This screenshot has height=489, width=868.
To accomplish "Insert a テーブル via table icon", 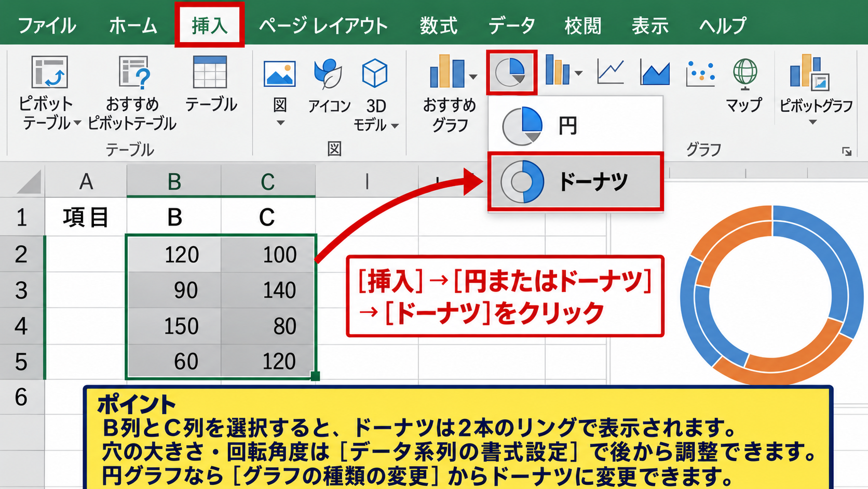I will (x=210, y=72).
